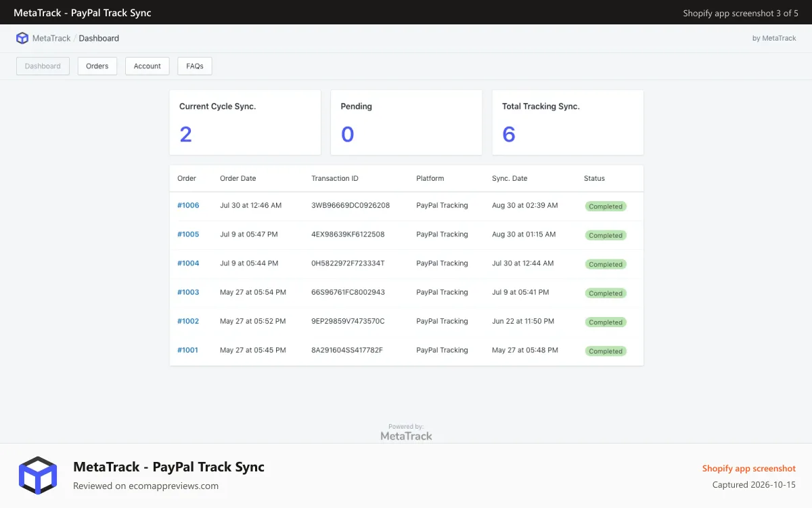
Task: Click the 'by MetaTrack' text in header
Action: pos(774,39)
